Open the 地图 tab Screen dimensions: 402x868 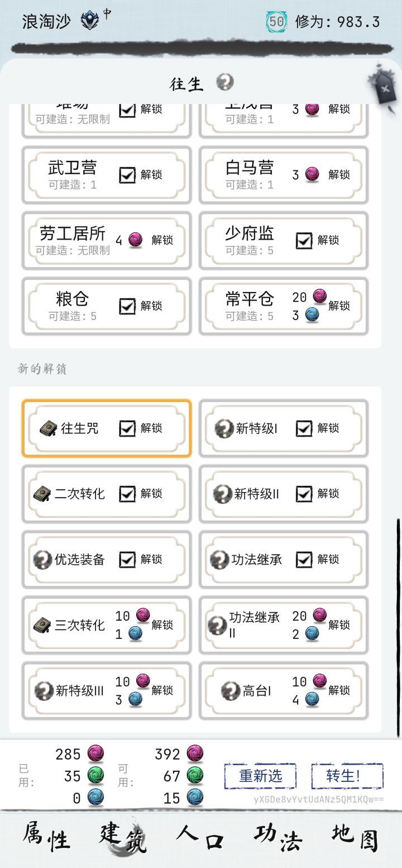click(x=355, y=838)
